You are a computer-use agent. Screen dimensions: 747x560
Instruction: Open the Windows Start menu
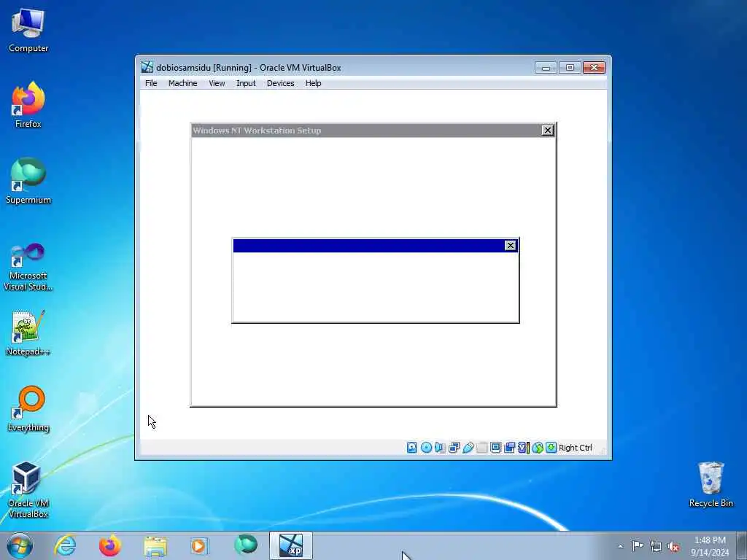point(20,545)
